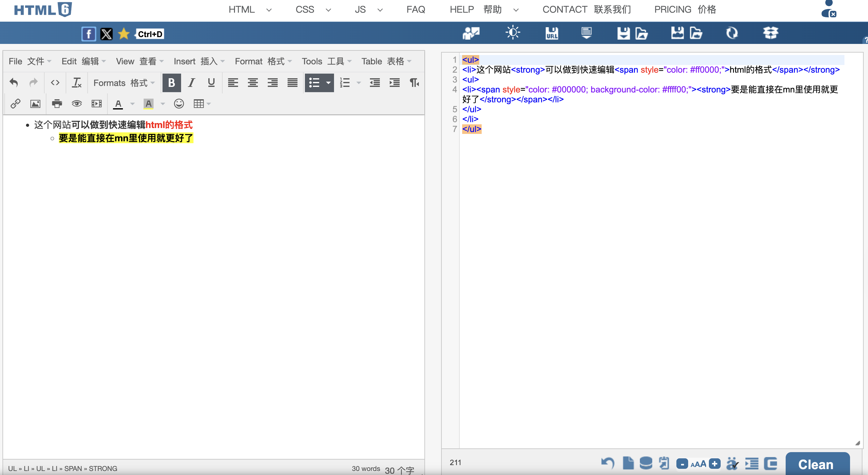868x475 pixels.
Task: Click the insert image icon
Action: pos(35,104)
